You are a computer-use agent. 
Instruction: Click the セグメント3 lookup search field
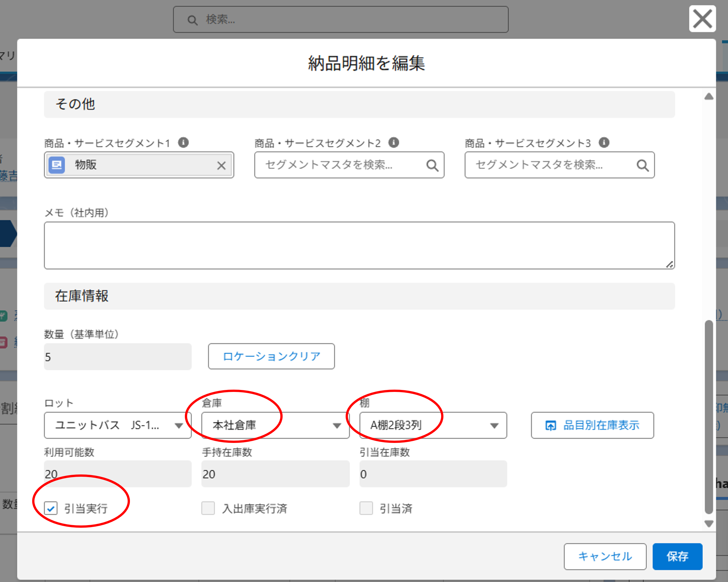click(x=560, y=165)
